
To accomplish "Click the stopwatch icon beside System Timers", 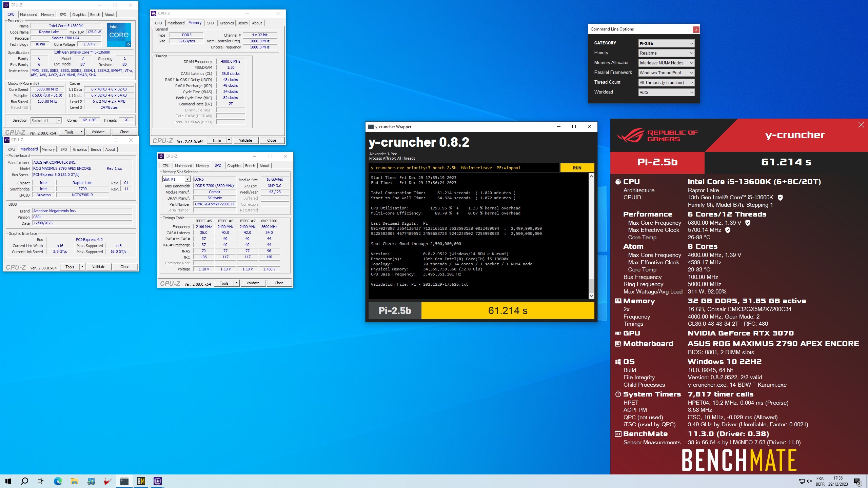I will (618, 394).
